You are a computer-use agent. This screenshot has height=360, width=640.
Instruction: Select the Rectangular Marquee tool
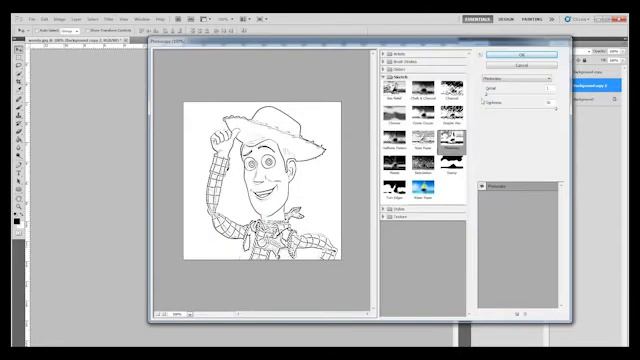18,58
